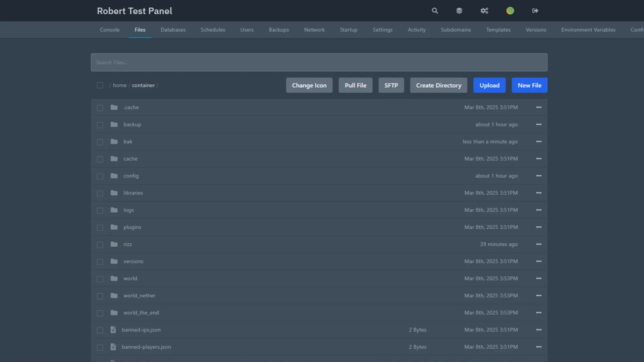Viewport: 644px width, 362px height.
Task: Switch to the Databases tab
Action: [x=173, y=30]
